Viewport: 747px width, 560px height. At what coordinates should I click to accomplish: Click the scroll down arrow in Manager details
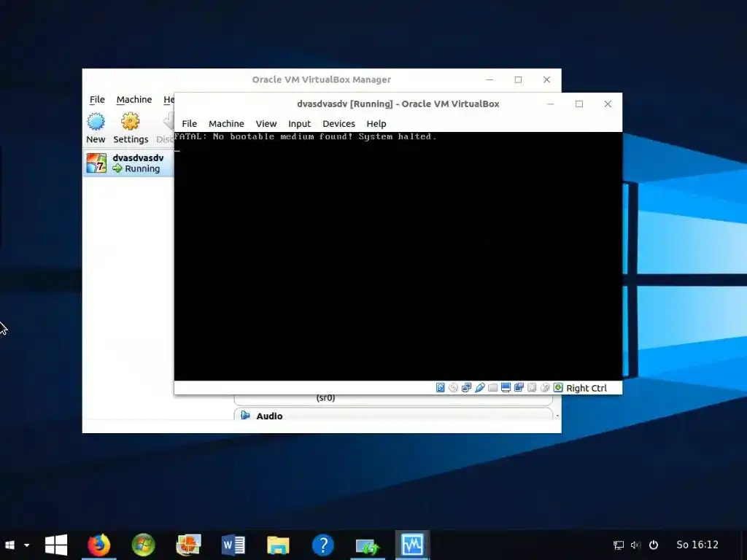point(557,416)
